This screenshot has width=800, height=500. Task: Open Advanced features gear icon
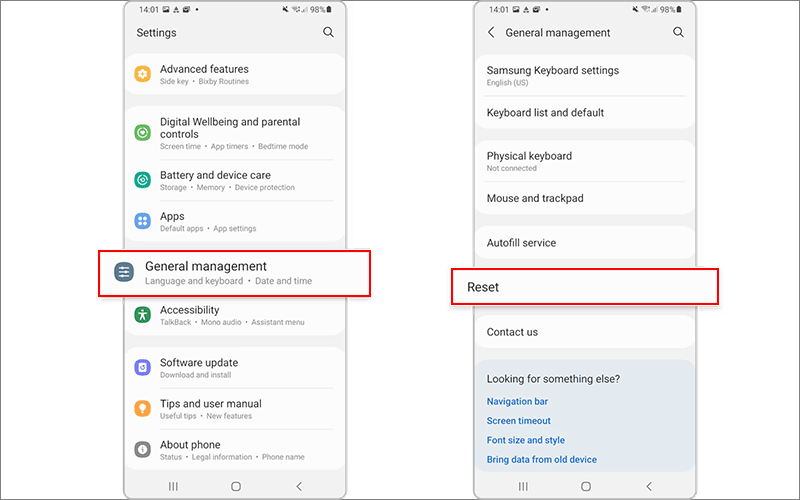142,74
